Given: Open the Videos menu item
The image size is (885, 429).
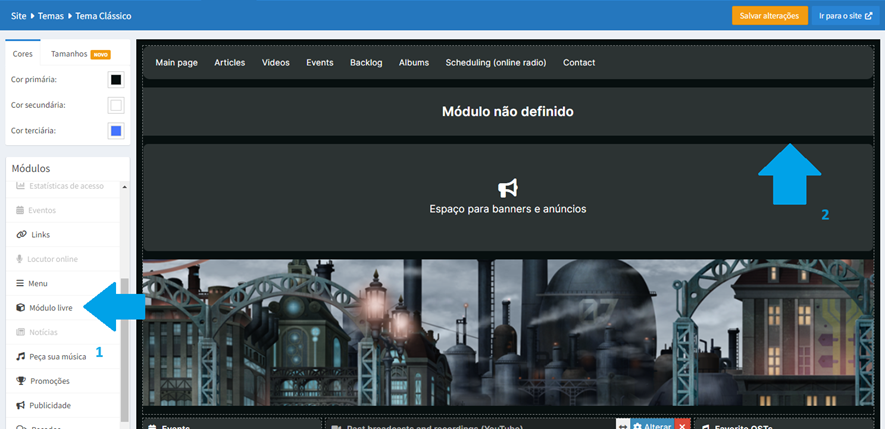Looking at the screenshot, I should (275, 63).
